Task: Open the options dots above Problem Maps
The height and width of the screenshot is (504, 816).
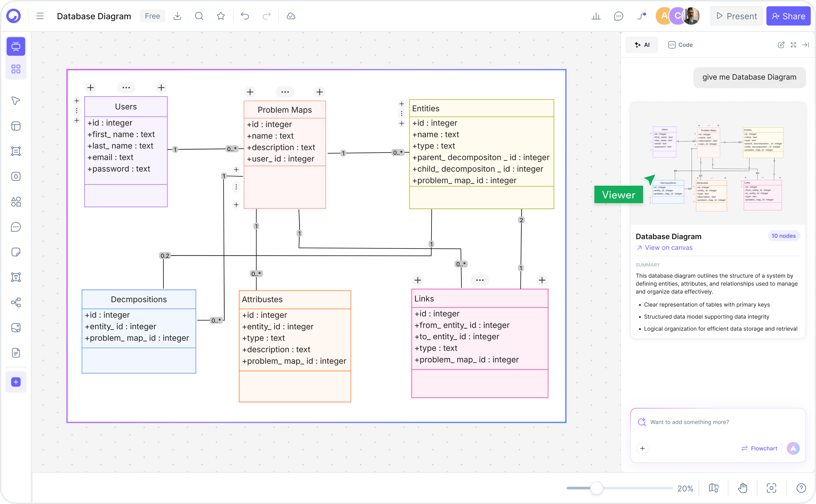Action: pos(285,92)
